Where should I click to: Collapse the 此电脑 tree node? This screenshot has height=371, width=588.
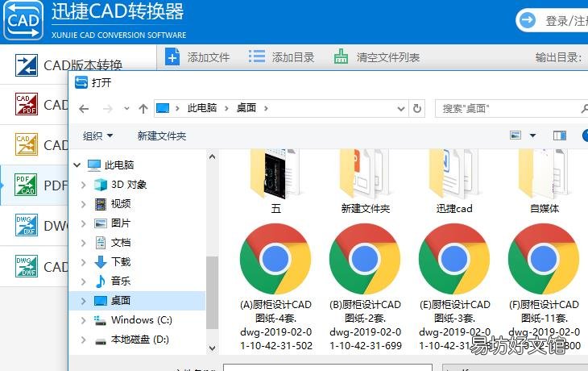point(77,165)
